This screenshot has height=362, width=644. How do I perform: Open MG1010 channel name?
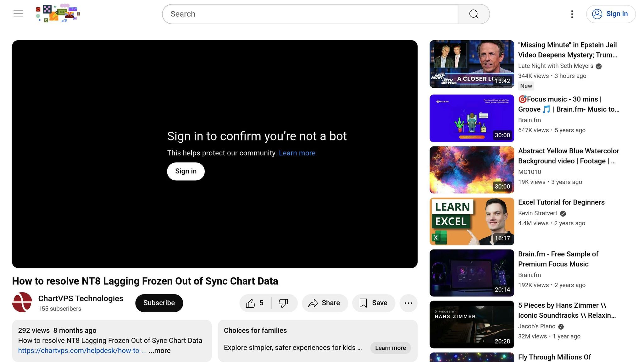[x=530, y=172]
